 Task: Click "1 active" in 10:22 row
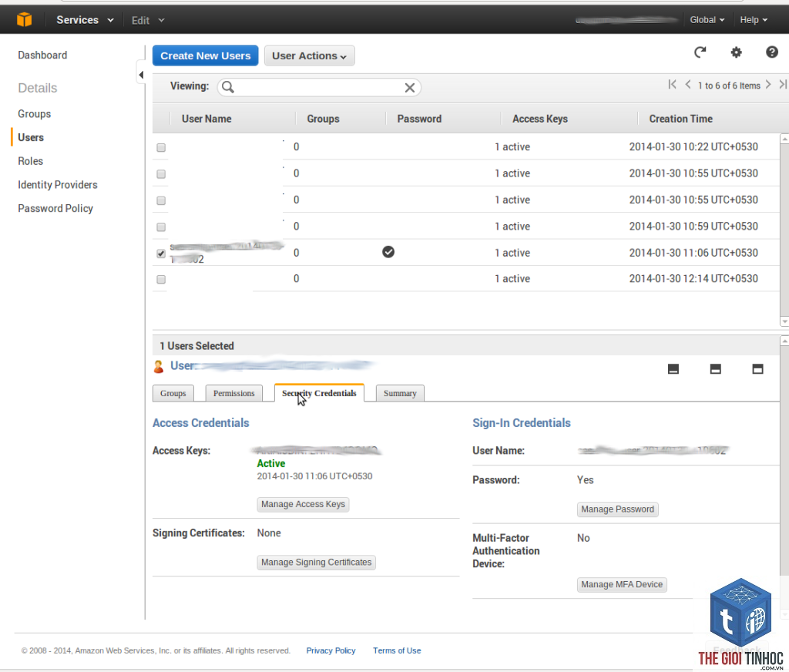(x=512, y=147)
